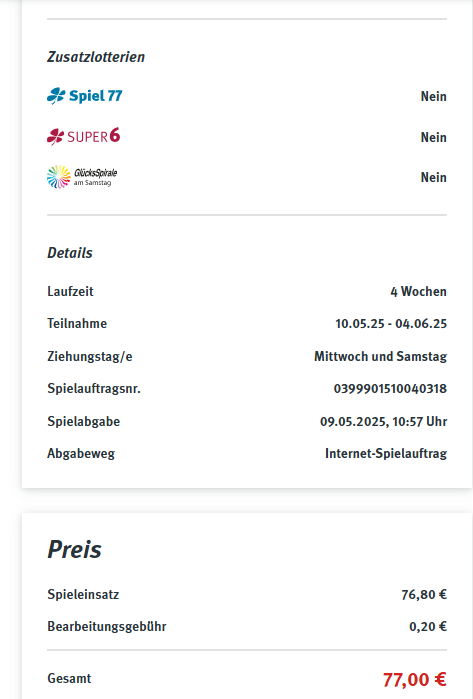Click the Details heading
Viewport: 473px width, 699px height.
click(70, 253)
